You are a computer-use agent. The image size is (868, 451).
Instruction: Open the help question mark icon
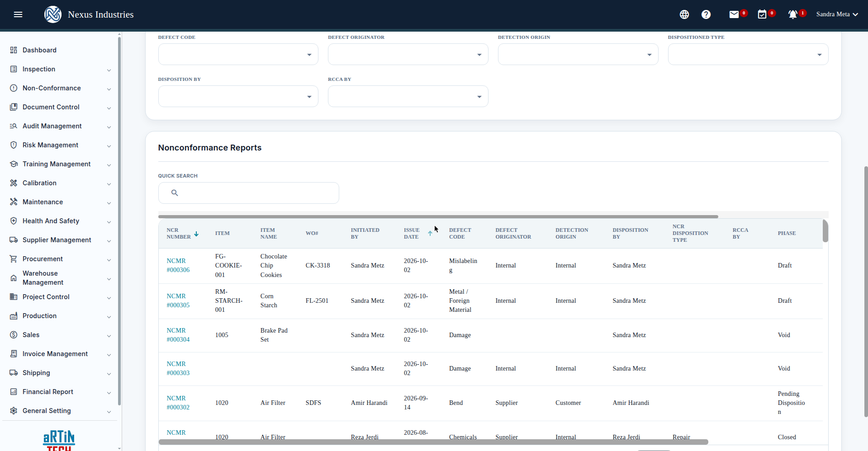click(706, 14)
